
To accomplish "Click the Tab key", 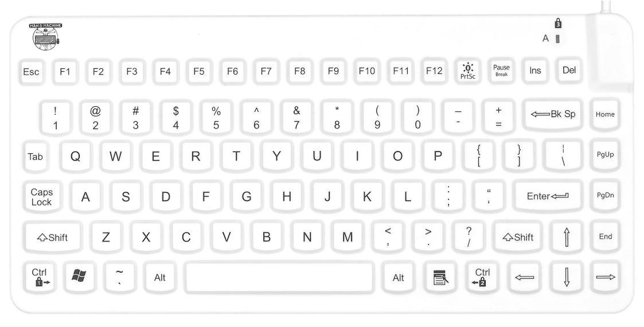I will 36,157.
